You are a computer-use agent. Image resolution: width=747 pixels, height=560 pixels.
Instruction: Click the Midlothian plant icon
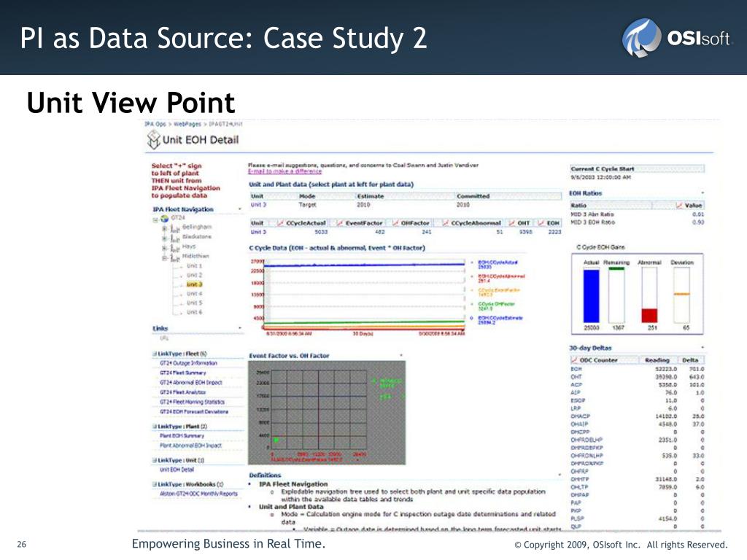point(175,257)
